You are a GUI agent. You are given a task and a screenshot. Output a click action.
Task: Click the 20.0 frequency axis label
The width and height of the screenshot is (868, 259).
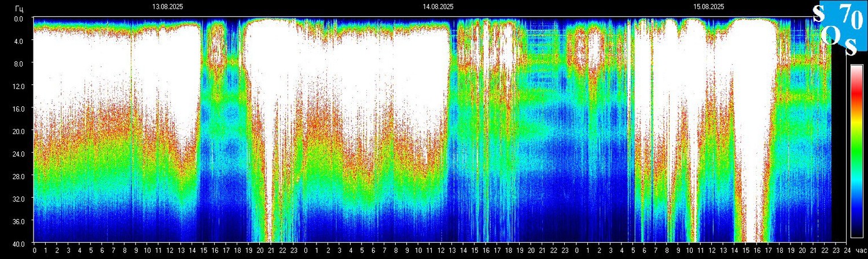(17, 131)
